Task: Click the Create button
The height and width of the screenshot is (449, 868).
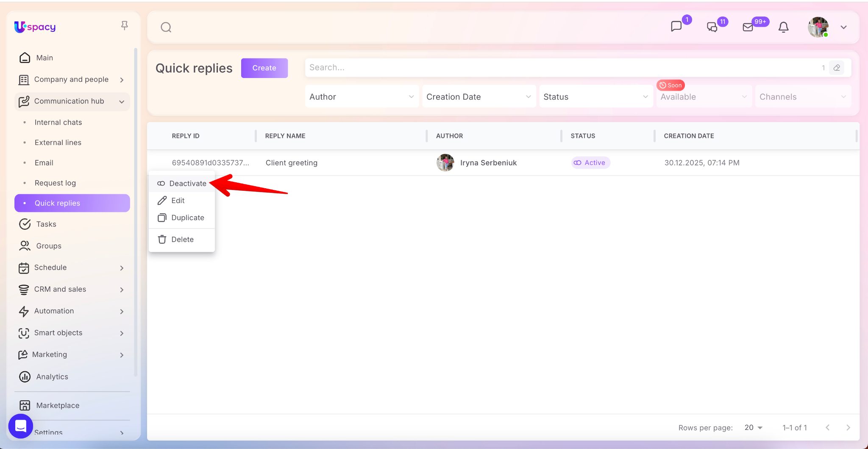Action: point(264,68)
